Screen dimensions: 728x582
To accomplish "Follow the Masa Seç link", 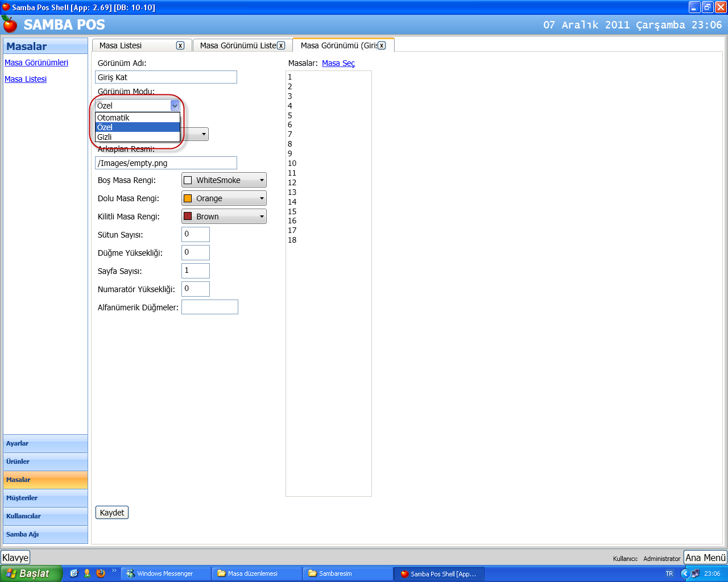I will pyautogui.click(x=338, y=63).
